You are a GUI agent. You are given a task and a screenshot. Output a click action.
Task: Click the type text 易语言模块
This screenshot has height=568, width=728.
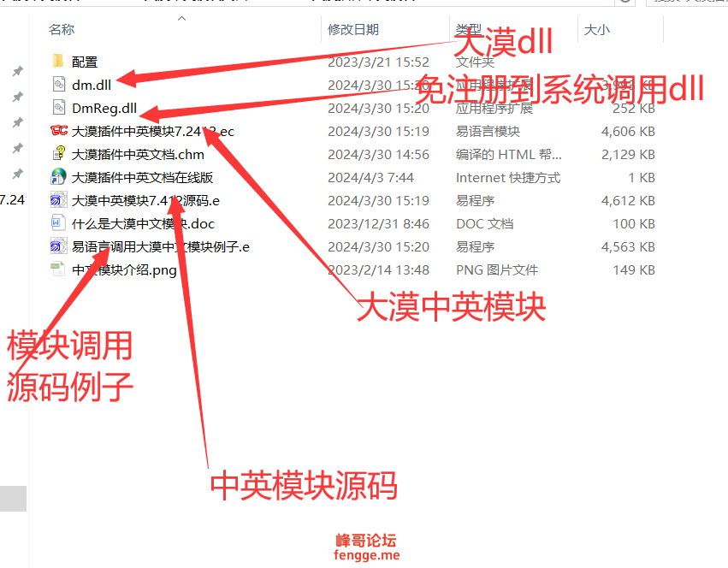point(488,132)
